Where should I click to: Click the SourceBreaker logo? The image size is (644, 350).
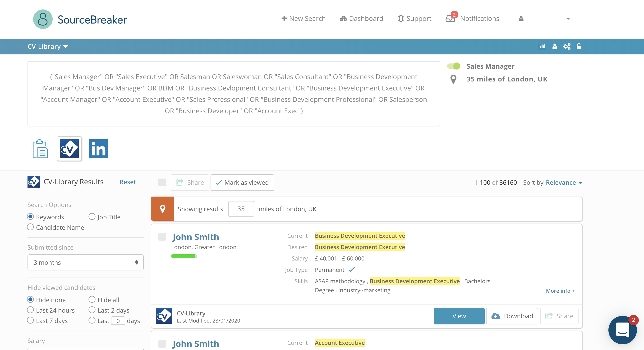80,19
